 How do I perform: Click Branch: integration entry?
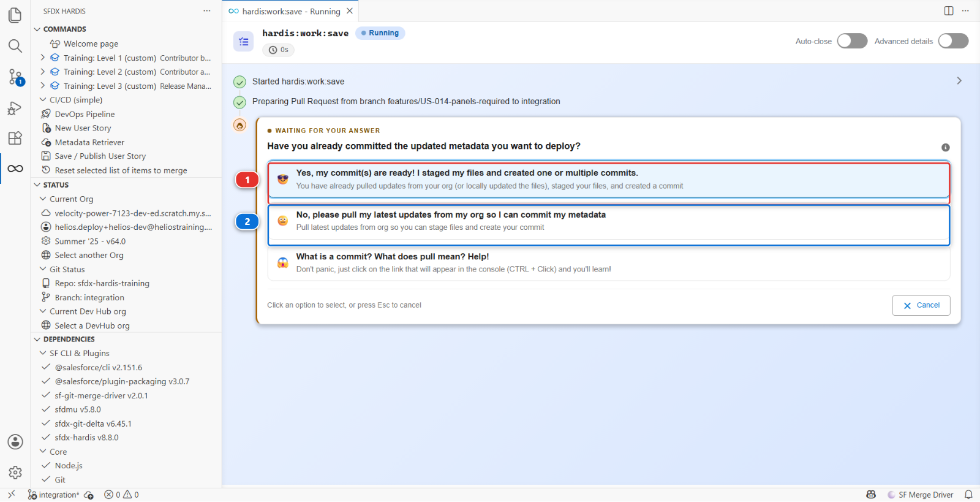(x=89, y=297)
